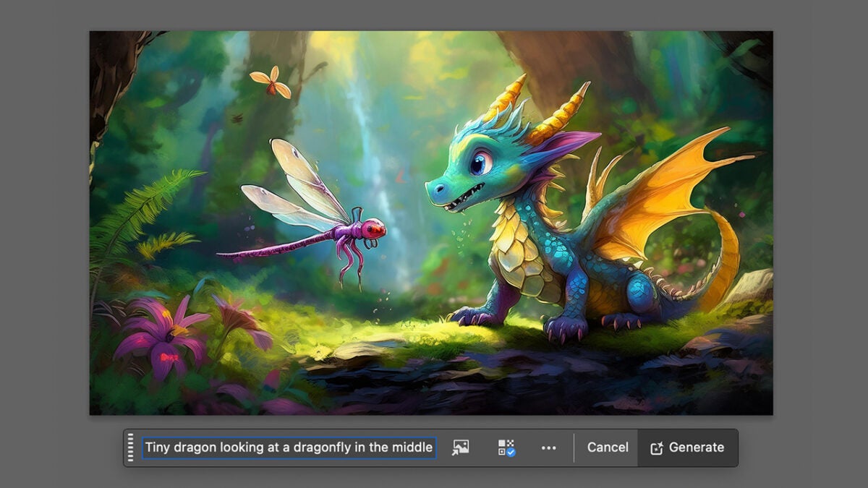Open the three-dot more options menu

point(549,448)
